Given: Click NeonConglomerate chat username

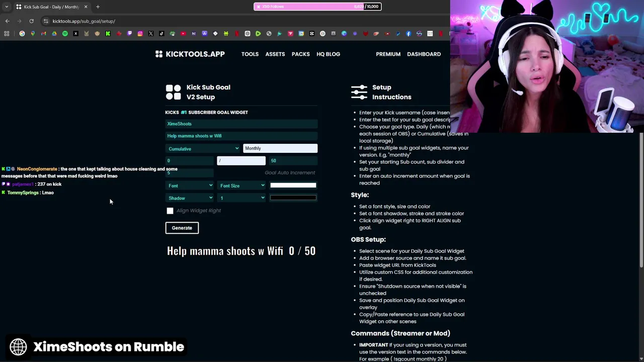Looking at the screenshot, I should [37, 169].
